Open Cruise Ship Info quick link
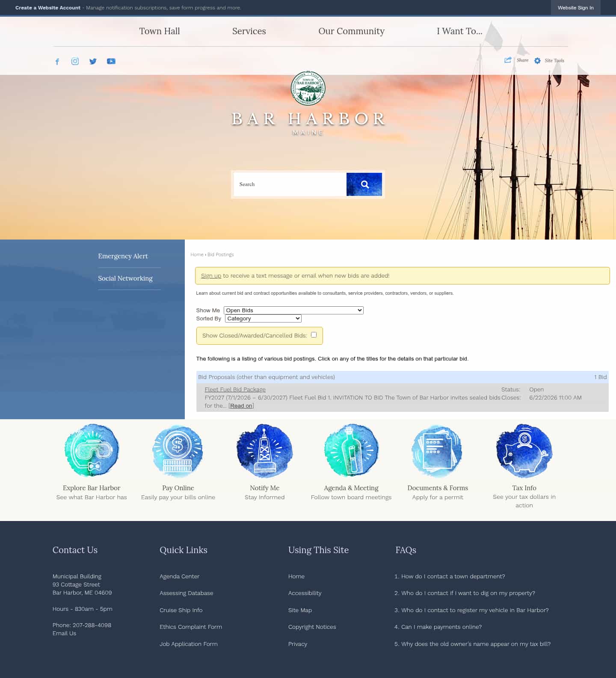Viewport: 616px width, 678px height. (x=181, y=610)
